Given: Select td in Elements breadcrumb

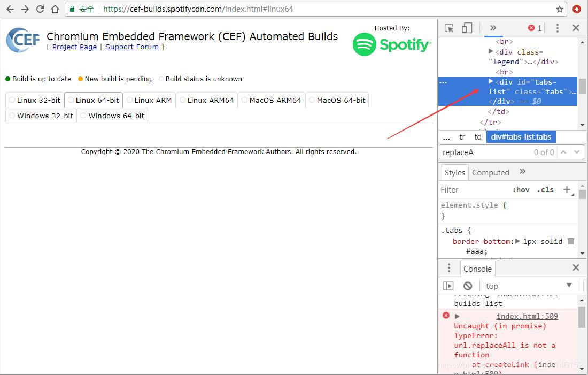Looking at the screenshot, I should pos(477,137).
